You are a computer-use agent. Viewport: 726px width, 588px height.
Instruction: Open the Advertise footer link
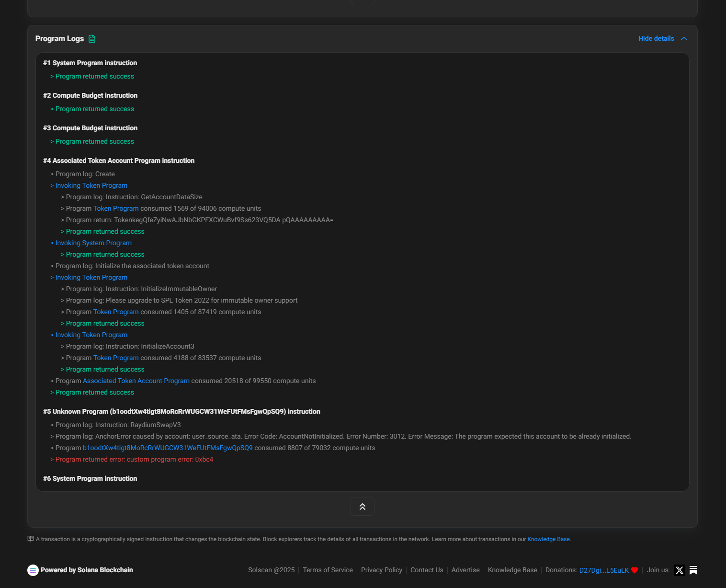(465, 570)
